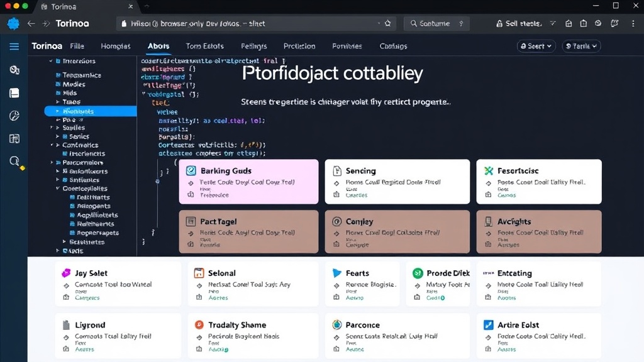The width and height of the screenshot is (644, 362).
Task: Click the blue Artire Eolst icon
Action: (488, 325)
